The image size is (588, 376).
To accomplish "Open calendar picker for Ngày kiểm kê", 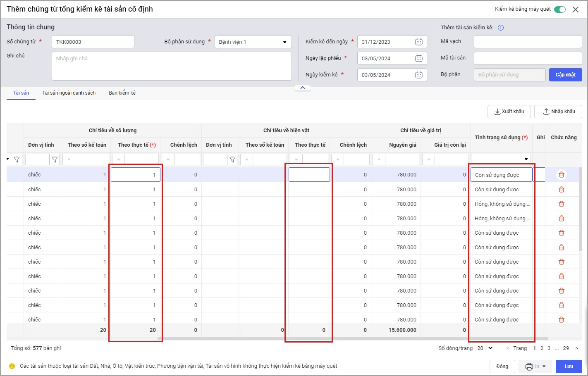I will [418, 75].
